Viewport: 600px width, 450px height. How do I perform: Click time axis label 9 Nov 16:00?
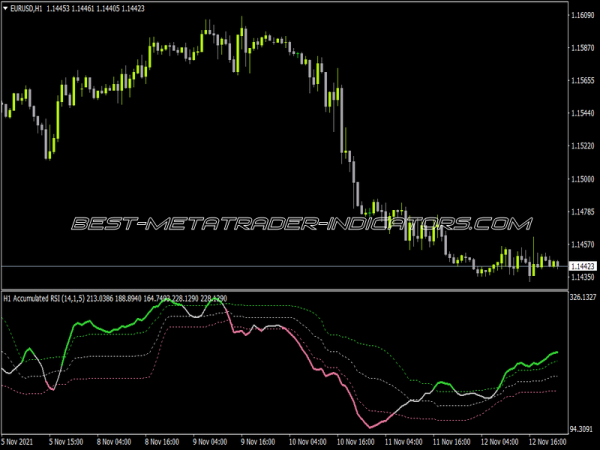tap(258, 442)
